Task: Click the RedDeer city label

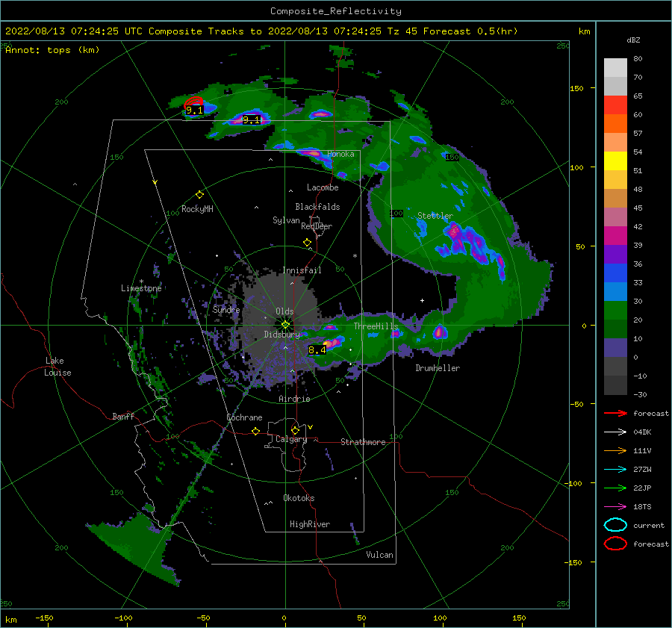Action: (x=317, y=226)
